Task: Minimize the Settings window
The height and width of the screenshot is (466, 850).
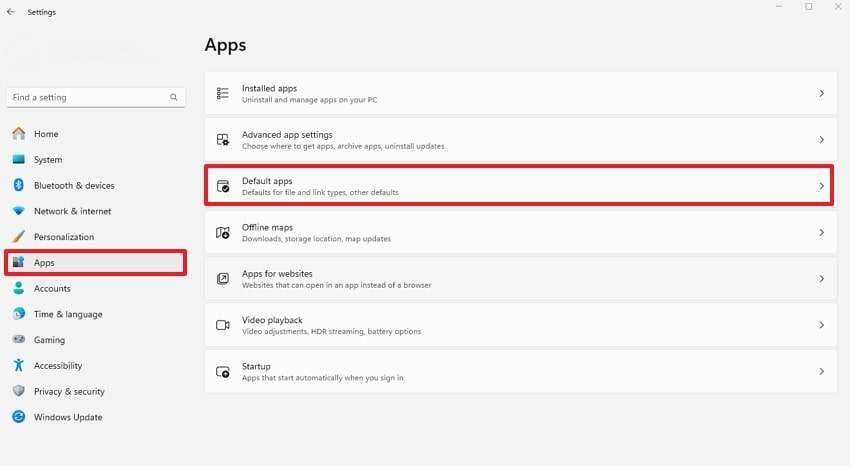Action: [x=779, y=7]
